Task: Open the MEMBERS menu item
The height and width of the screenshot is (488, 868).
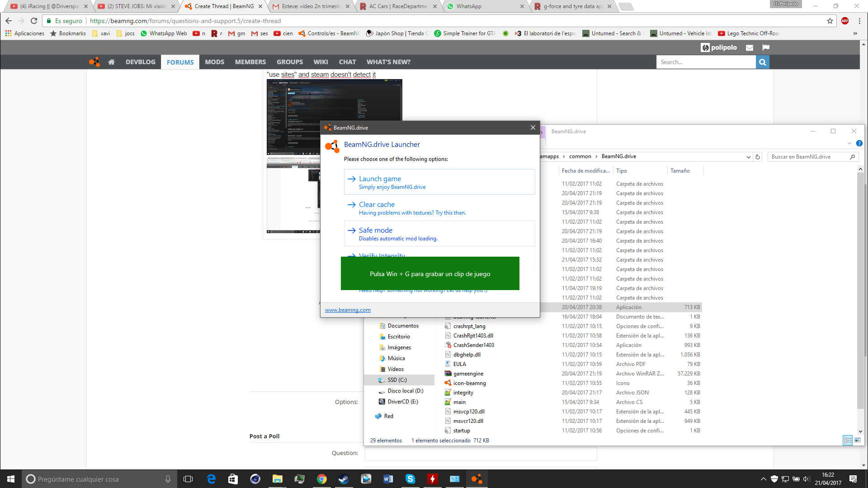Action: tap(250, 62)
